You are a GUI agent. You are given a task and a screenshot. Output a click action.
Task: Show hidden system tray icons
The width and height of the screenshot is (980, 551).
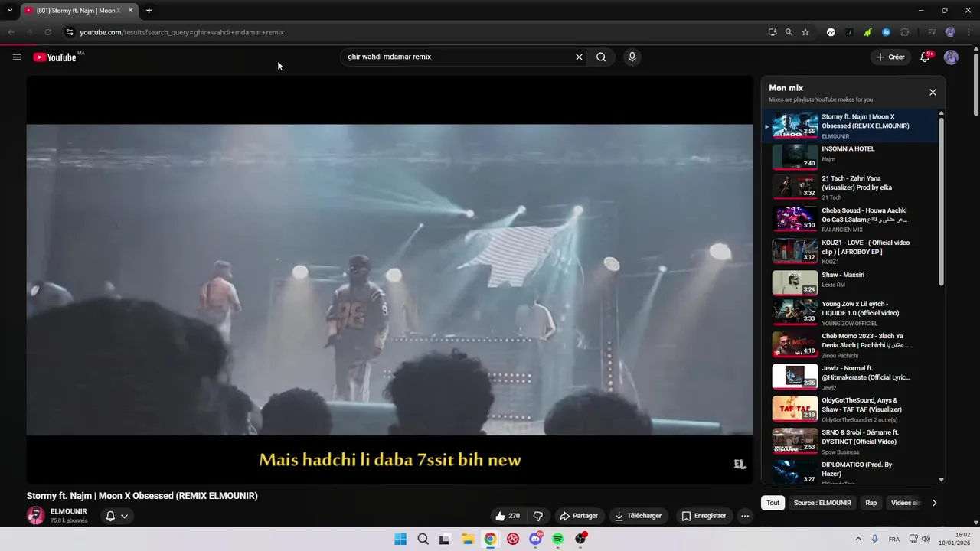click(x=857, y=539)
